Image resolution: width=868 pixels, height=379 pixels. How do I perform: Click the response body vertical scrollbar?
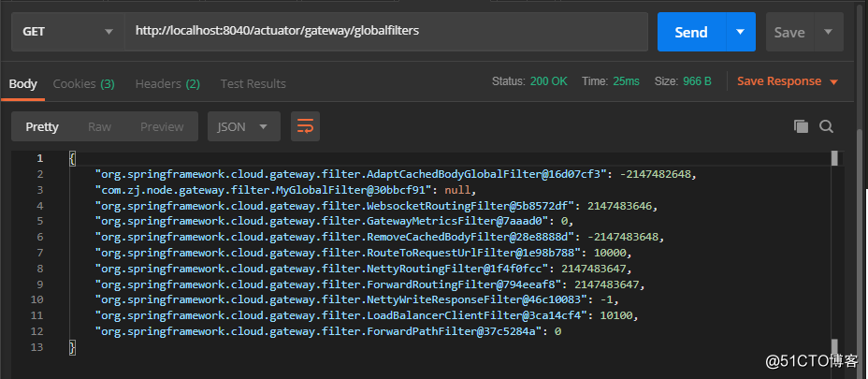(834, 254)
